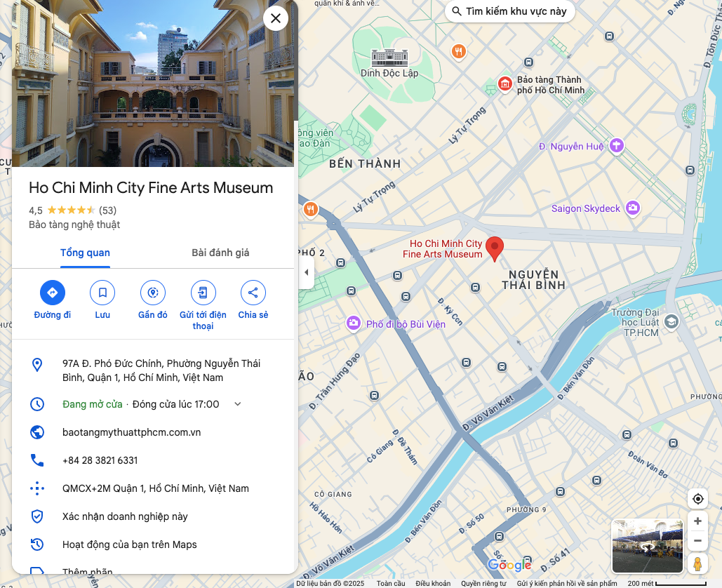Open the museum courtyard photo
This screenshot has height=588, width=722.
click(x=153, y=83)
